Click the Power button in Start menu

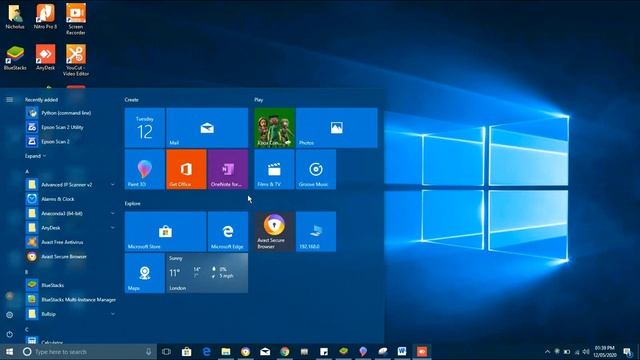tap(9, 334)
